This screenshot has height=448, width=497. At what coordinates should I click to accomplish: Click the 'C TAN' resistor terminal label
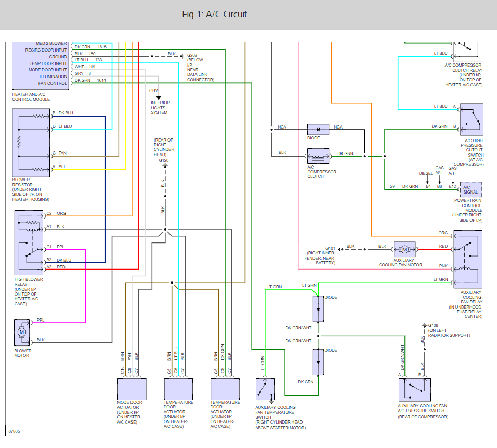point(59,153)
